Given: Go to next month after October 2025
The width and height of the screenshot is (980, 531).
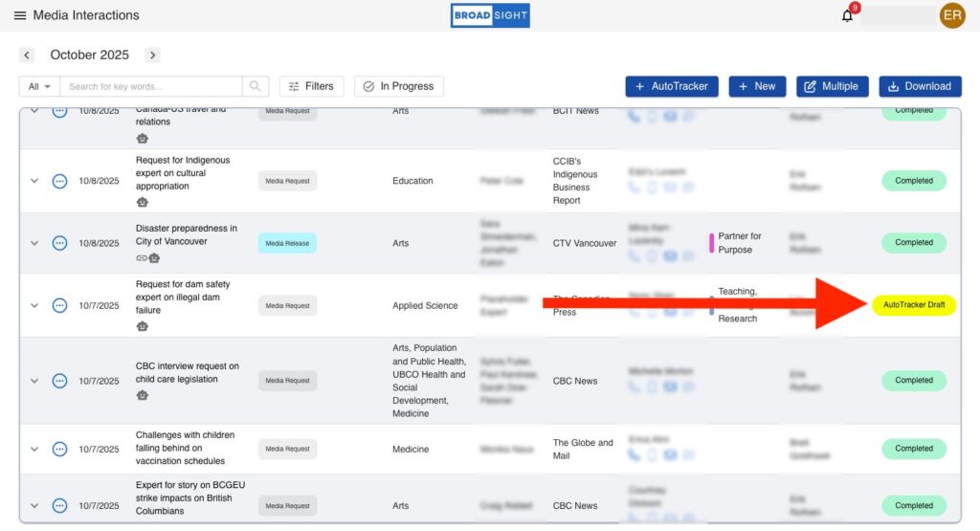Looking at the screenshot, I should coord(152,55).
